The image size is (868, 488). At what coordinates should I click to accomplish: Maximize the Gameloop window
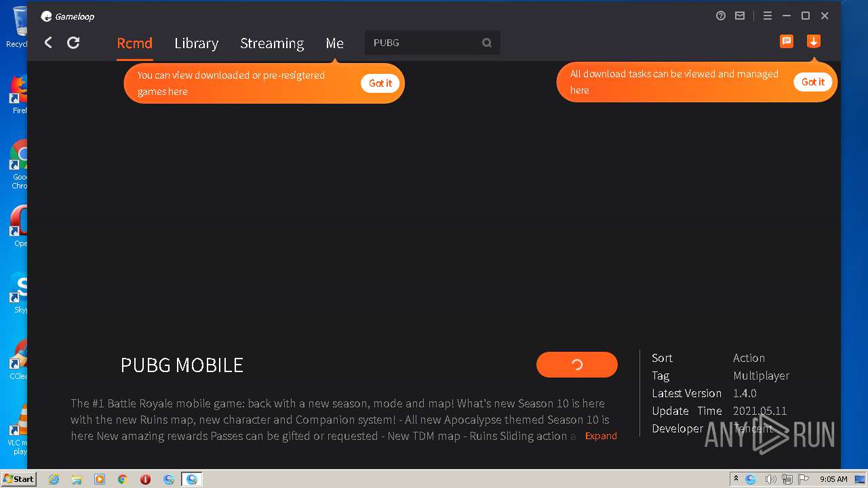tap(806, 16)
